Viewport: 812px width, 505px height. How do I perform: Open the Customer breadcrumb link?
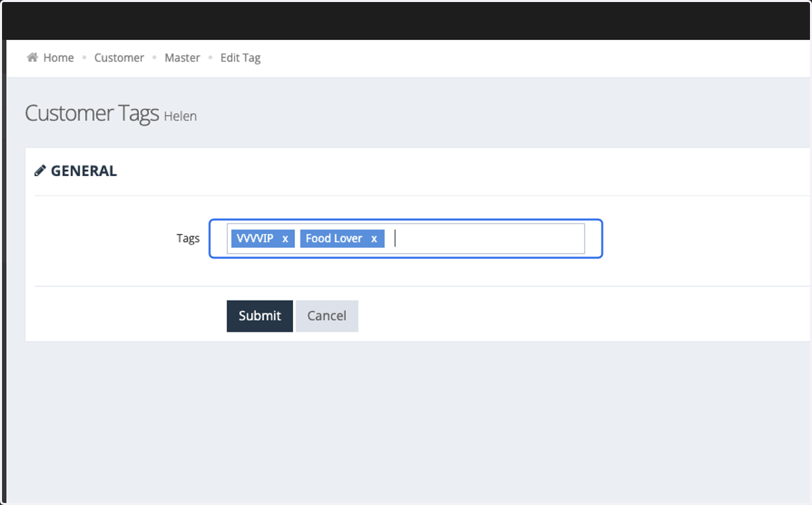pyautogui.click(x=119, y=58)
